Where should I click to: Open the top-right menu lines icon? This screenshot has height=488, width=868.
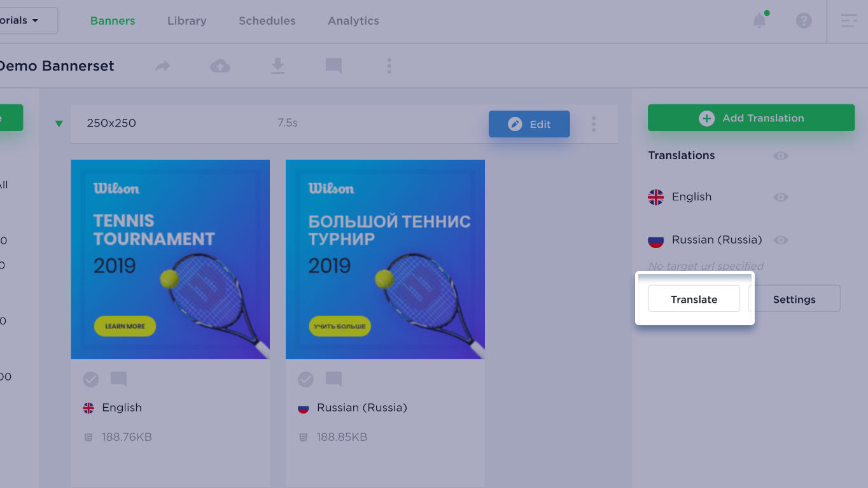[x=849, y=20]
